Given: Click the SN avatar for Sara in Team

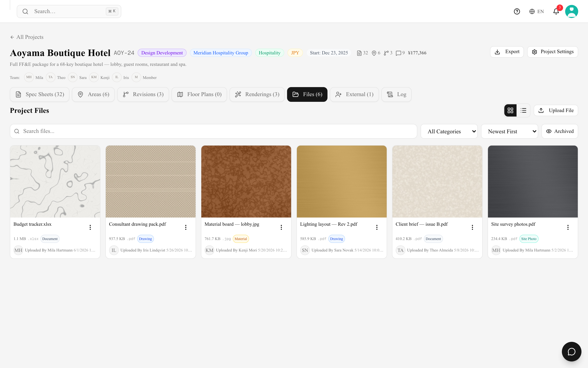Looking at the screenshot, I should 73,77.
